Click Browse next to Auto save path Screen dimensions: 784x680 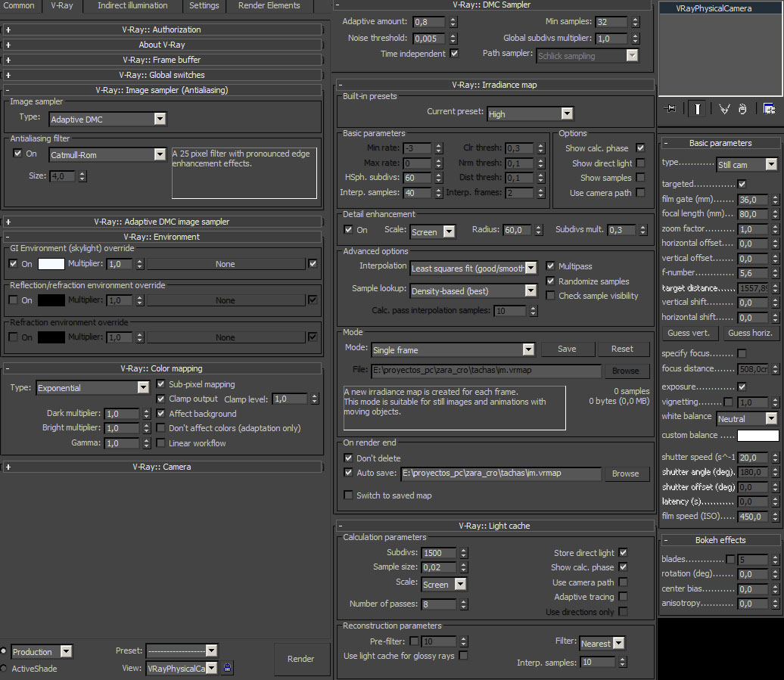click(626, 474)
